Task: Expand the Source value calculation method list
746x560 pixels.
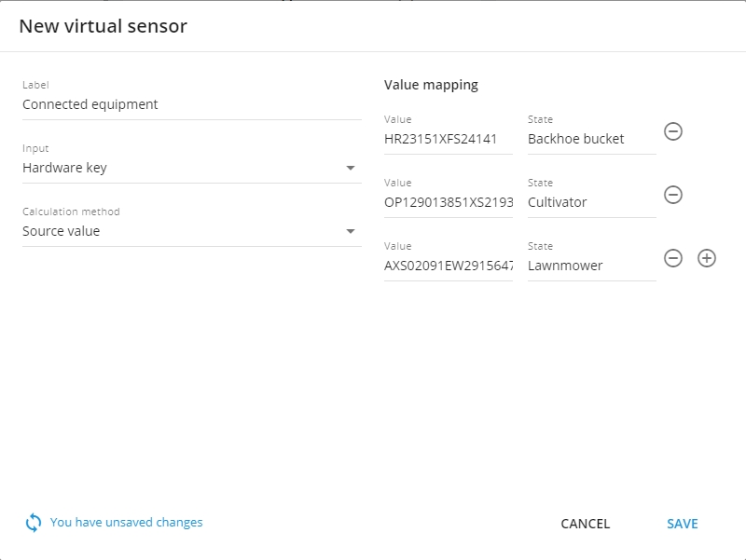Action: (x=186, y=231)
